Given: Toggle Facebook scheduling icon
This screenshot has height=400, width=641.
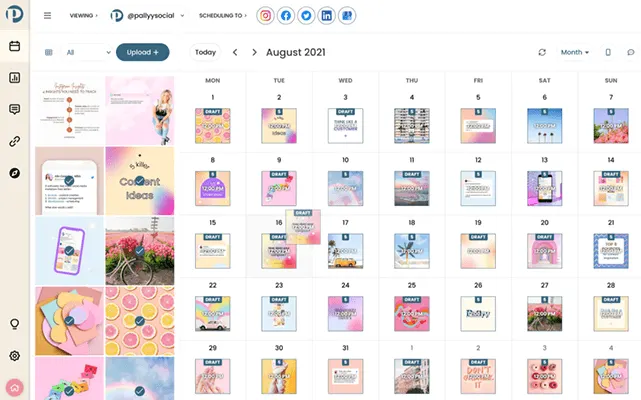Looking at the screenshot, I should pyautogui.click(x=286, y=16).
